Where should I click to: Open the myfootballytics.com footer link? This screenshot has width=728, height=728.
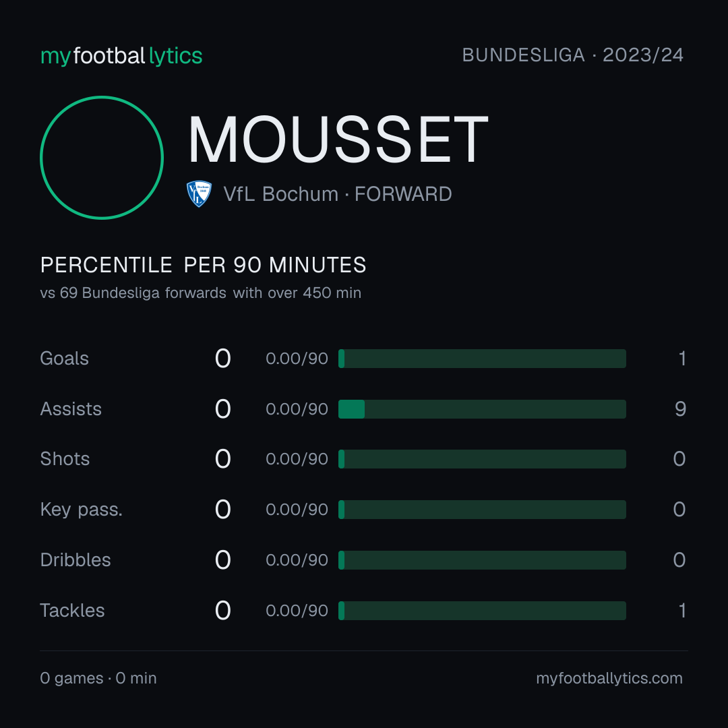[609, 678]
